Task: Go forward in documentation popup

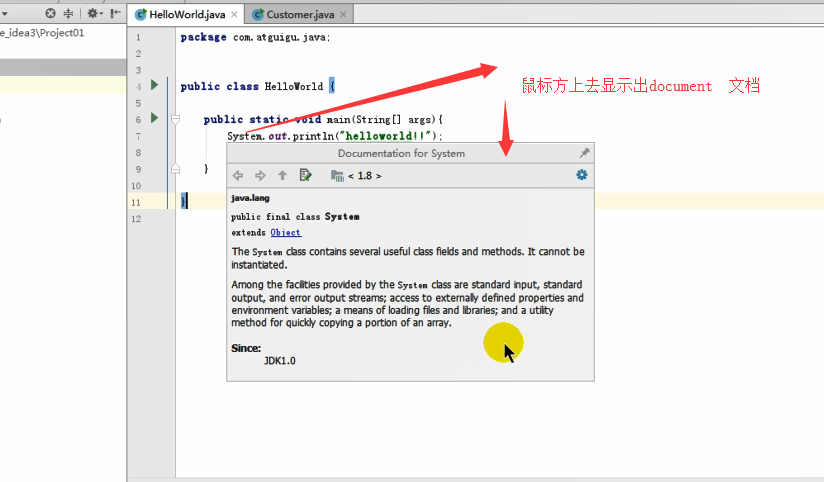Action: pyautogui.click(x=260, y=175)
